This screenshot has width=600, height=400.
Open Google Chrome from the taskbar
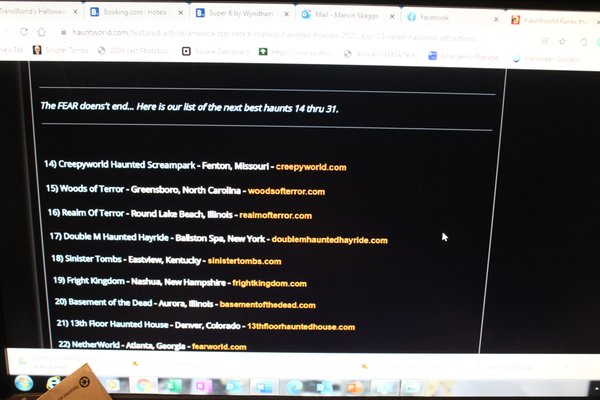[143, 385]
